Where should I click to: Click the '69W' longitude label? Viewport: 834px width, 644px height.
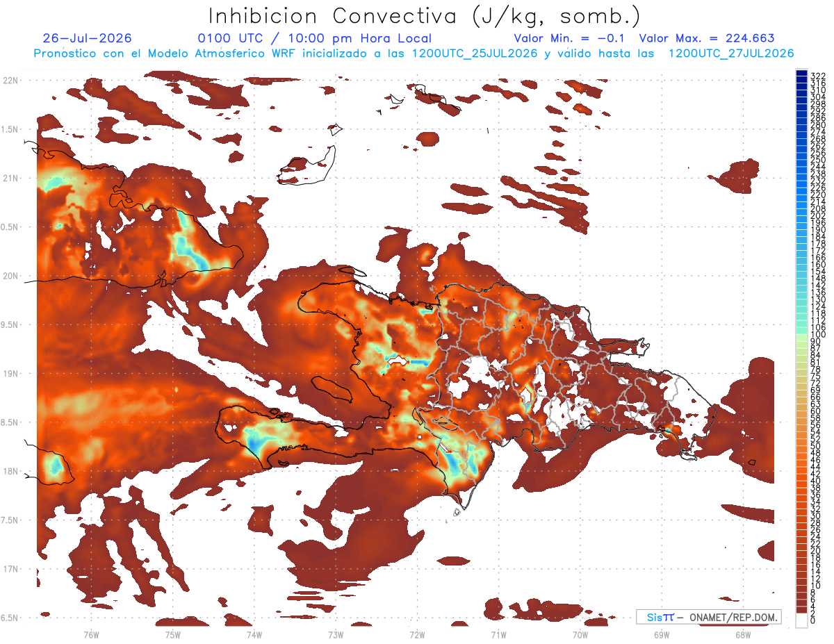tap(661, 634)
